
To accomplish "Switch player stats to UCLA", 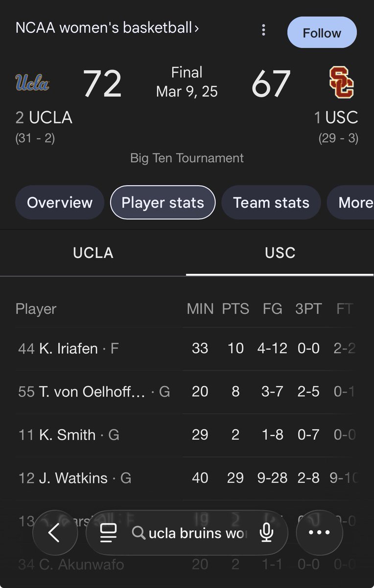I will point(93,253).
